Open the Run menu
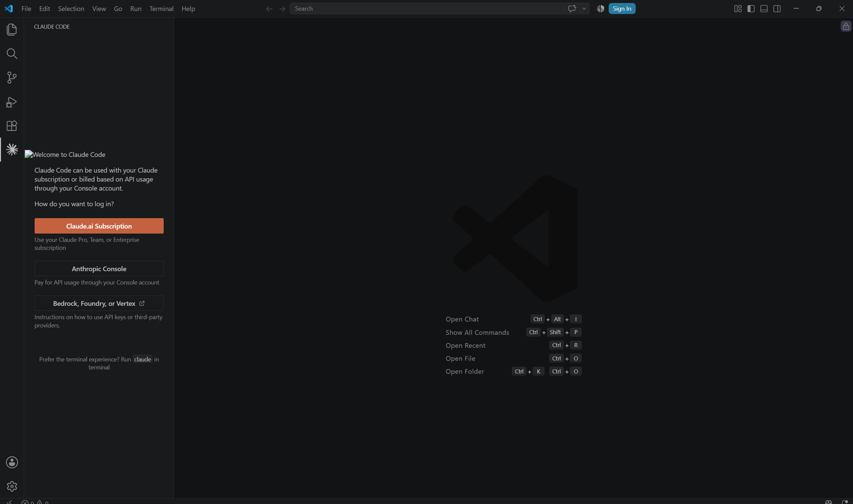 136,8
